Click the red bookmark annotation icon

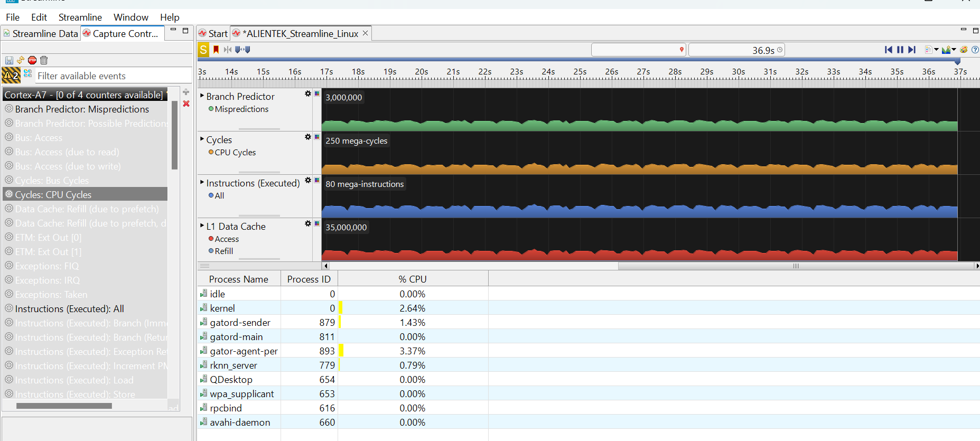pyautogui.click(x=216, y=50)
